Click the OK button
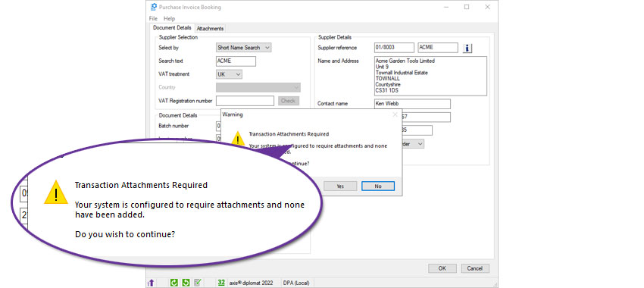The image size is (644, 288). pyautogui.click(x=442, y=268)
